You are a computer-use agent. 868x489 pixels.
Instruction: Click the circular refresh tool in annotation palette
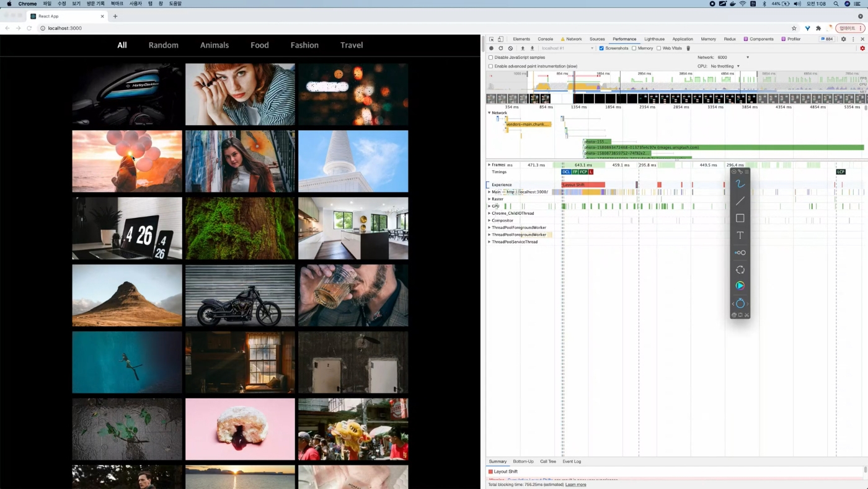pos(740,270)
